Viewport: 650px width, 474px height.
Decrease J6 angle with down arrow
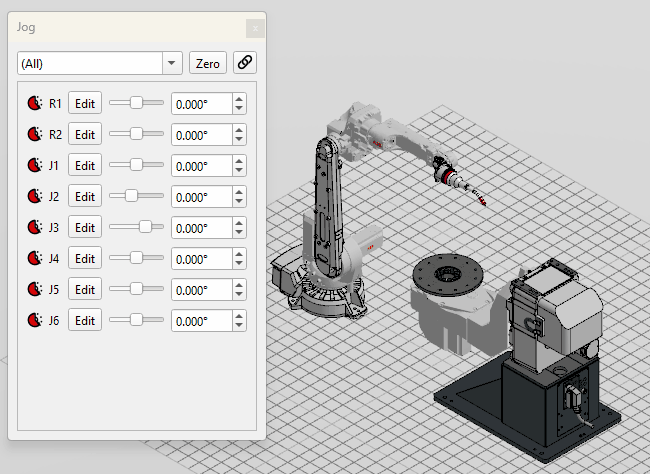tap(239, 326)
